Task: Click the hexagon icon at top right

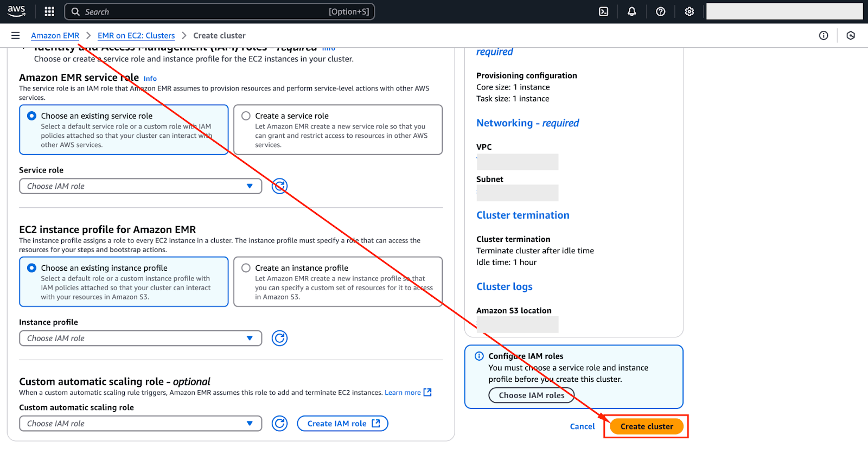Action: click(851, 35)
